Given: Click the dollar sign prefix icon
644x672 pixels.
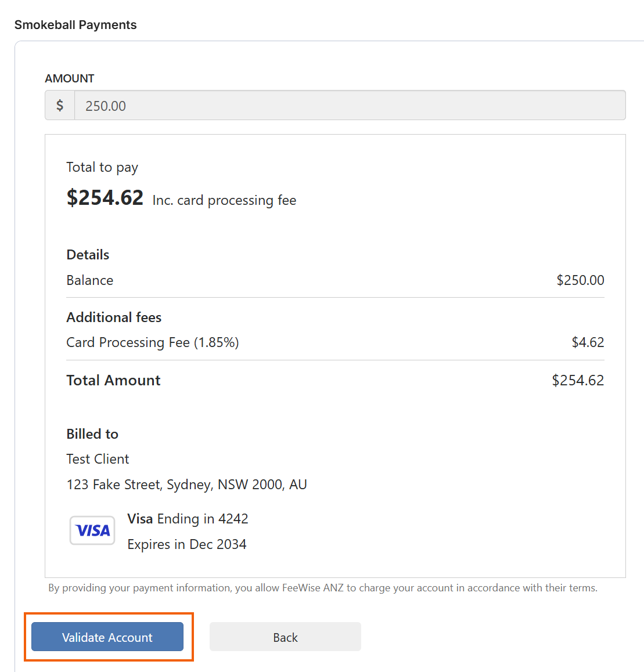Looking at the screenshot, I should point(60,106).
